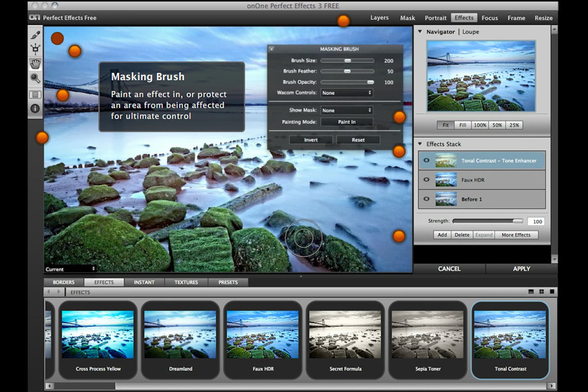Toggle visibility of Faux HDR layer
This screenshot has height=392, width=588.
426,180
